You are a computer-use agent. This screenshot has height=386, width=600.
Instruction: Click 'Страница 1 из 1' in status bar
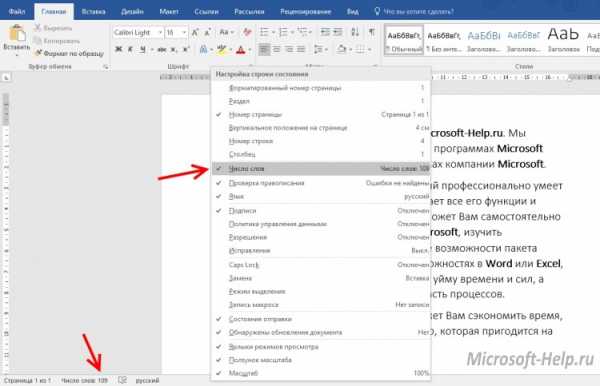pyautogui.click(x=27, y=380)
